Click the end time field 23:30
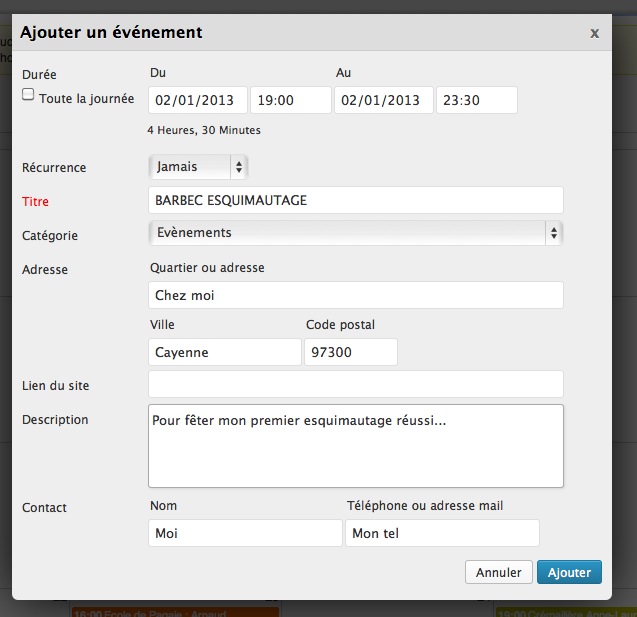This screenshot has height=617, width=637. [476, 100]
